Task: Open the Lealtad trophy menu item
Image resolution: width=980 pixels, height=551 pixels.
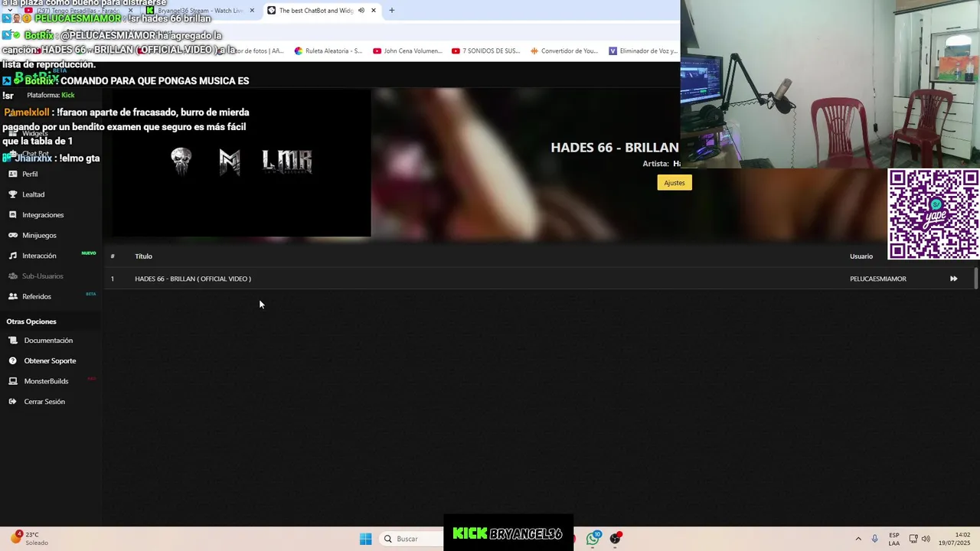Action: point(33,194)
